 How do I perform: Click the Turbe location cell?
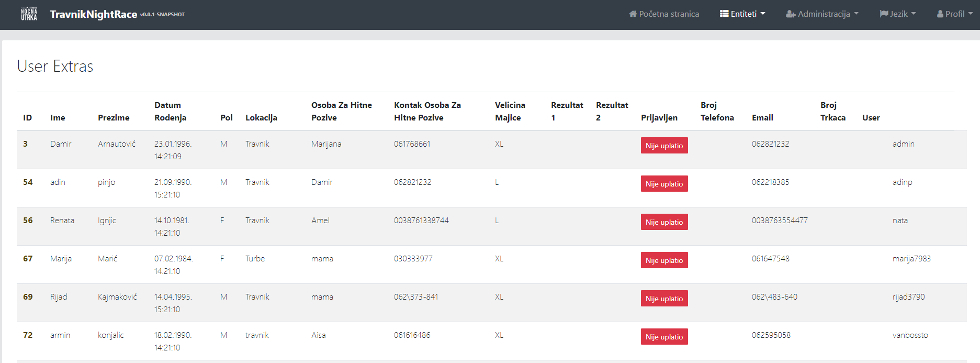(255, 259)
